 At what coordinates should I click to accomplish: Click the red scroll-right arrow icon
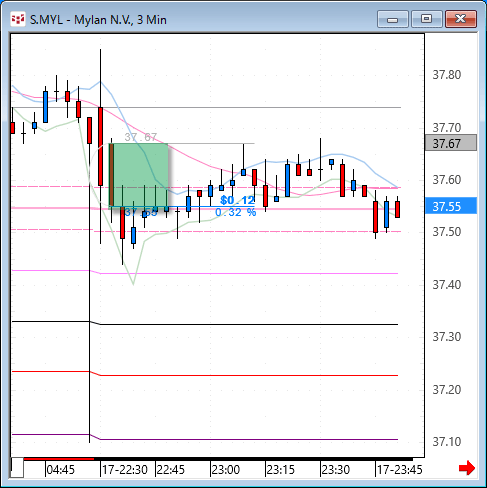click(467, 468)
